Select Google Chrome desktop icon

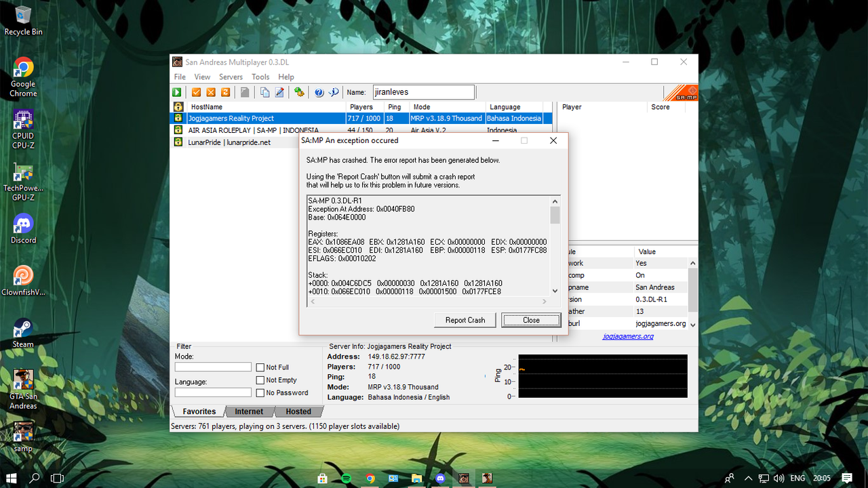tap(23, 77)
